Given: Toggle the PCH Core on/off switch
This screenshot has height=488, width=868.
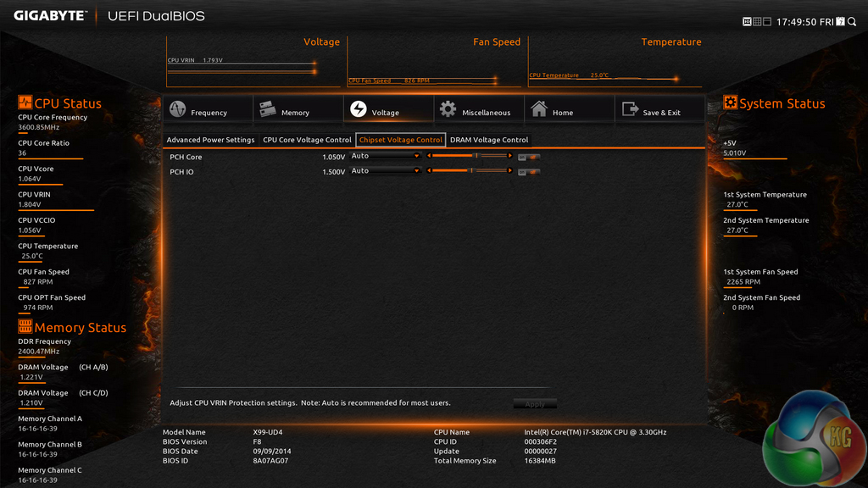Looking at the screenshot, I should click(x=529, y=157).
